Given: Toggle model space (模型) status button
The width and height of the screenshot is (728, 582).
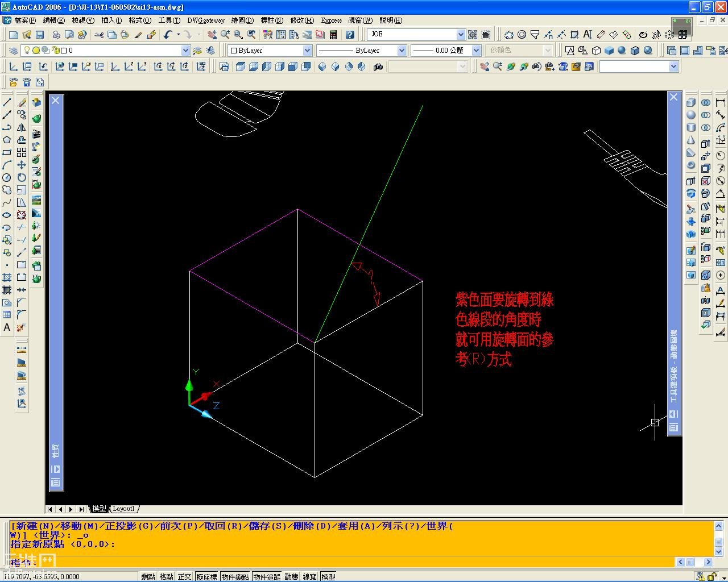Looking at the screenshot, I should 328,576.
